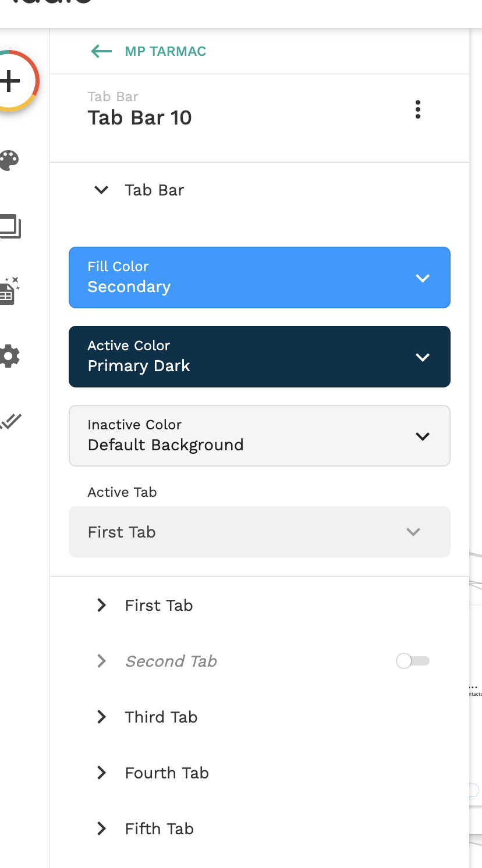
Task: Click the double checkmark icon
Action: (x=10, y=421)
